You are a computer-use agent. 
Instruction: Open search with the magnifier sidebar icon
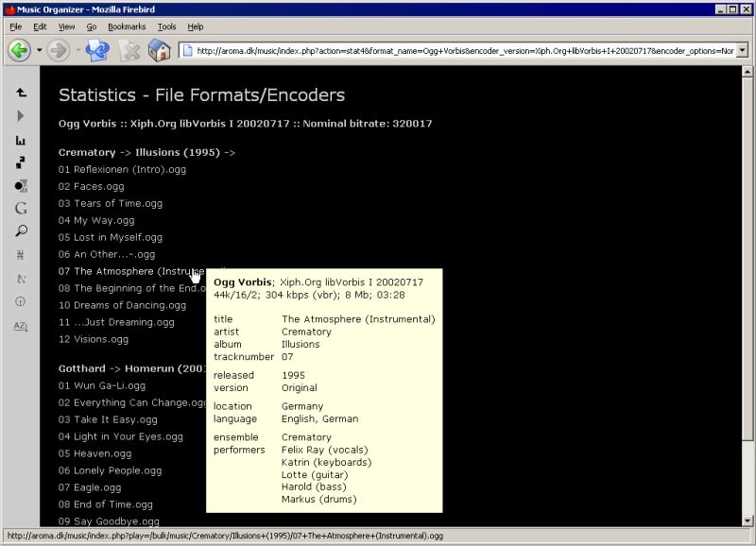[x=21, y=230]
